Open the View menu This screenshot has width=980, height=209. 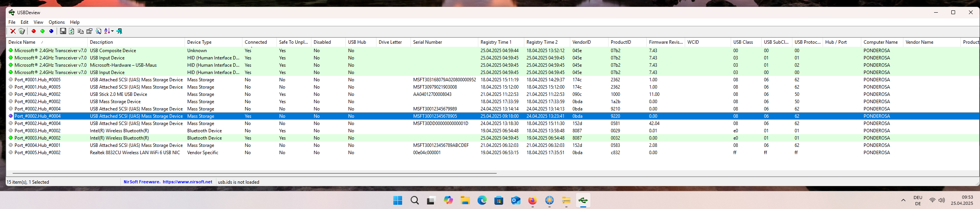click(38, 22)
